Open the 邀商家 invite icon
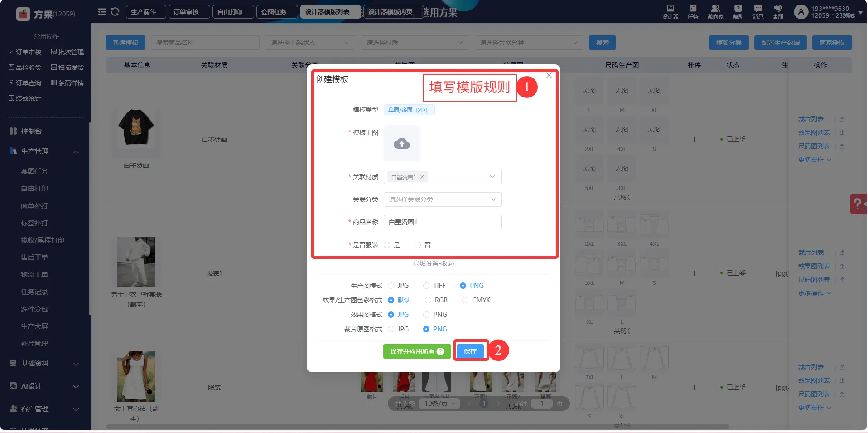Image resolution: width=868 pixels, height=433 pixels. click(715, 12)
